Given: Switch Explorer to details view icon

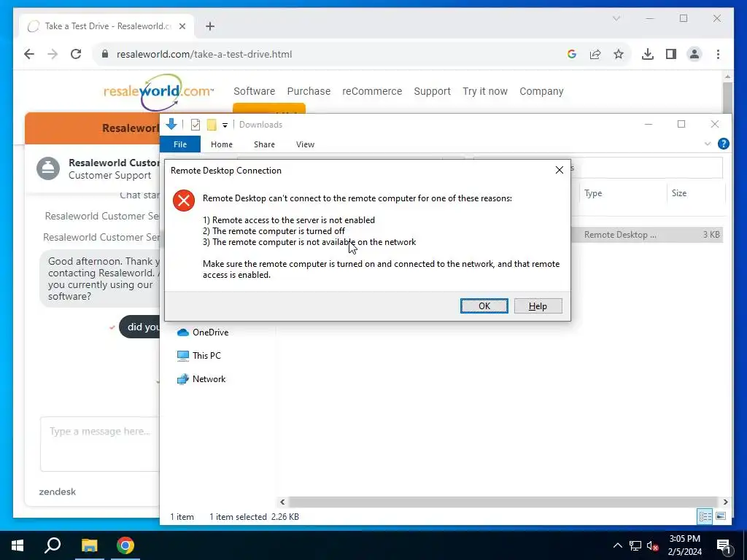Looking at the screenshot, I should [705, 516].
